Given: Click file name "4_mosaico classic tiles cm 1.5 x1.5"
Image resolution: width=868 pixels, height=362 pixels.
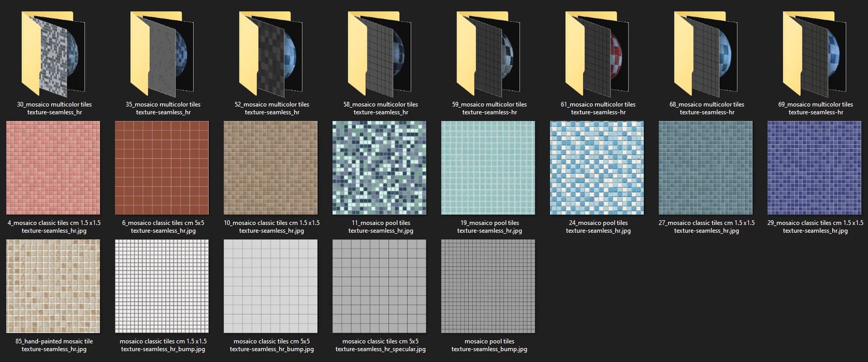Looking at the screenshot, I should 54,223.
